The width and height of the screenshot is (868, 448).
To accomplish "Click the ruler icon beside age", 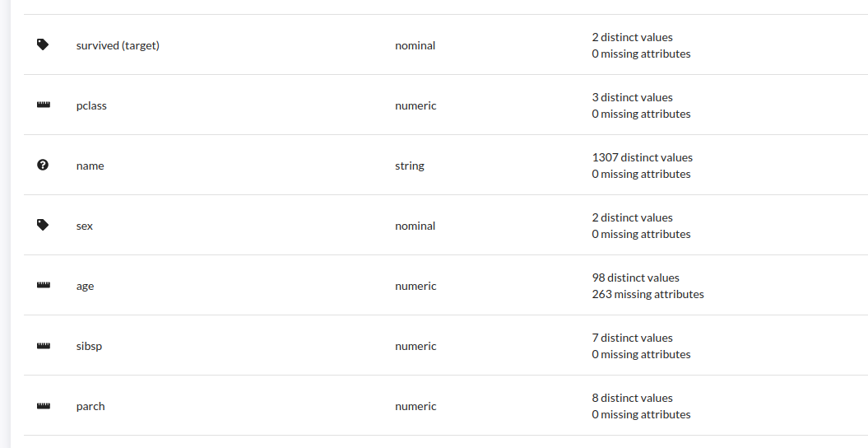I will (x=44, y=286).
